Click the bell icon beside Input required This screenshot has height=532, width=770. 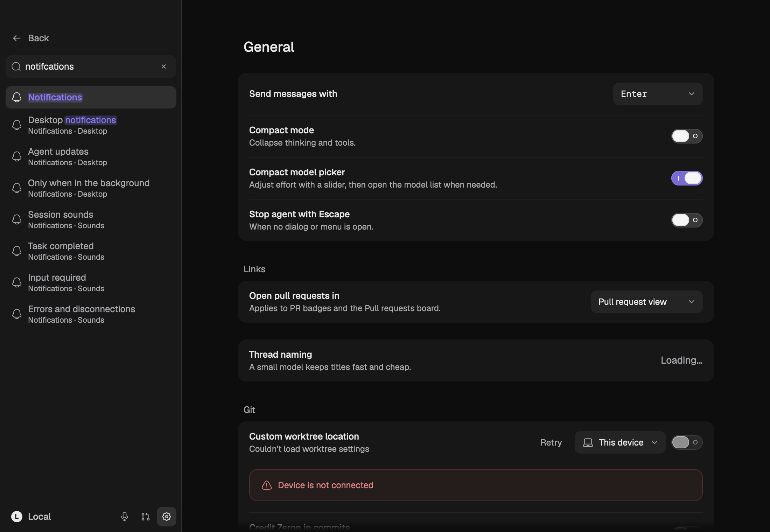[17, 282]
